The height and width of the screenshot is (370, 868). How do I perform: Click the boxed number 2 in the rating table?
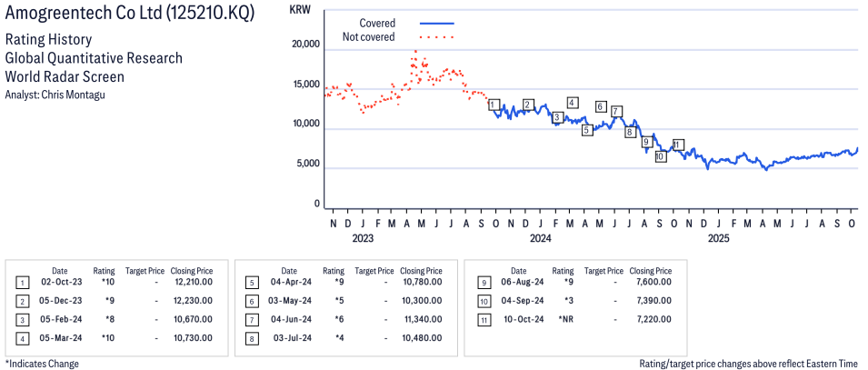(x=22, y=299)
